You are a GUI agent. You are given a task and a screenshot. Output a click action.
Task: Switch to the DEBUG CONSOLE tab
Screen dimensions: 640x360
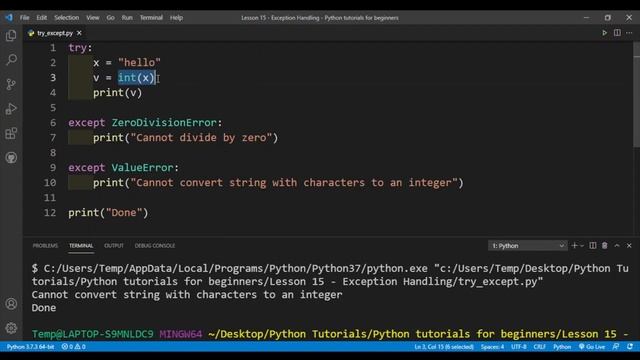(x=155, y=245)
